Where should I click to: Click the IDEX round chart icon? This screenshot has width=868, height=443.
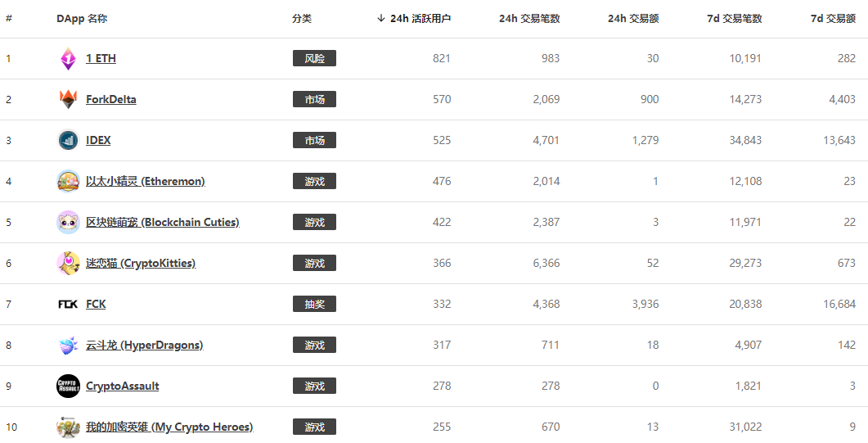click(68, 140)
